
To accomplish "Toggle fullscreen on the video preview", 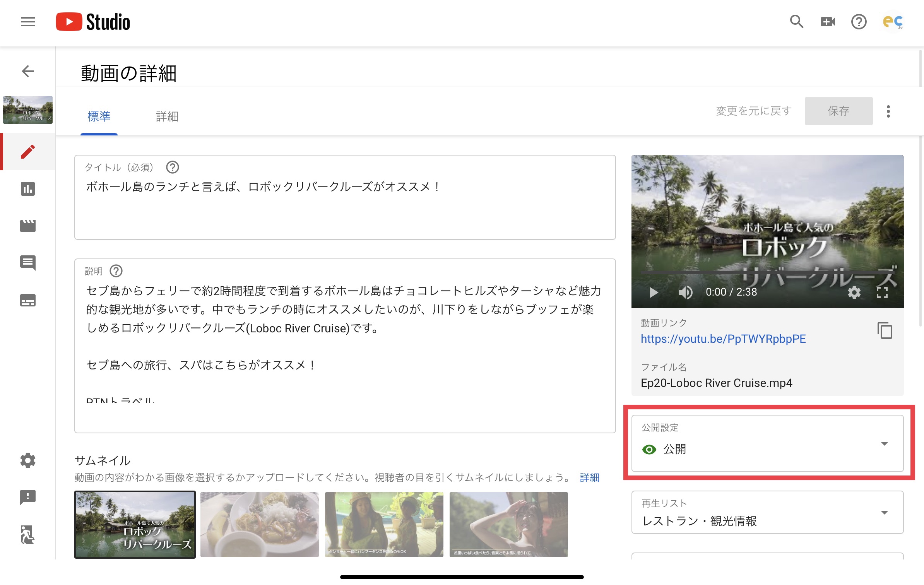I will 882,292.
